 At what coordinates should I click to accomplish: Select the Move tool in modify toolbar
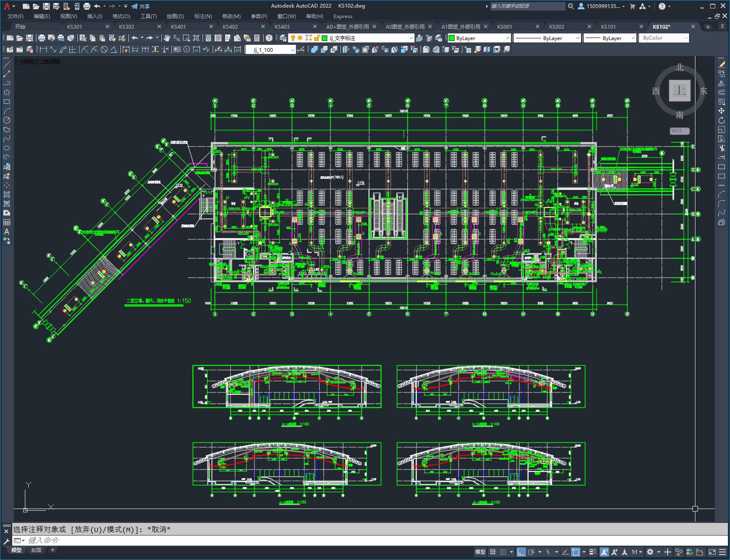coord(722,111)
